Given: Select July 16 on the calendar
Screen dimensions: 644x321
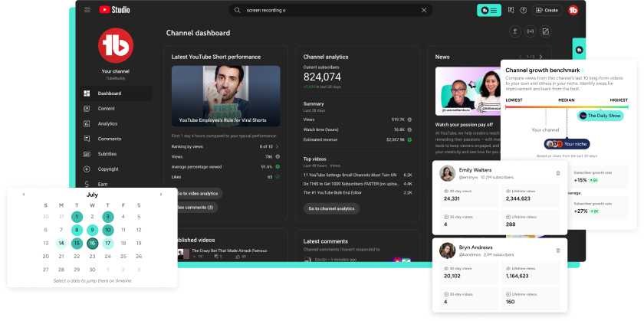Looking at the screenshot, I should tap(92, 243).
